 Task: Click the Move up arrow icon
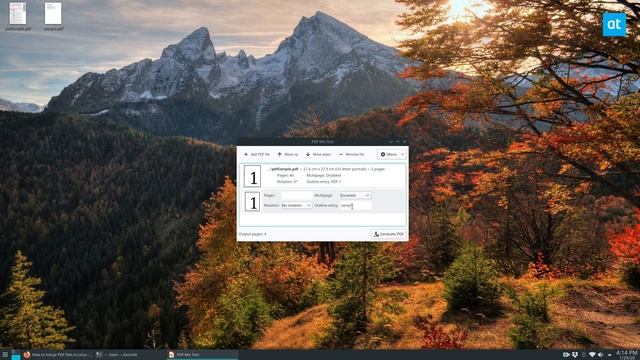click(x=280, y=154)
